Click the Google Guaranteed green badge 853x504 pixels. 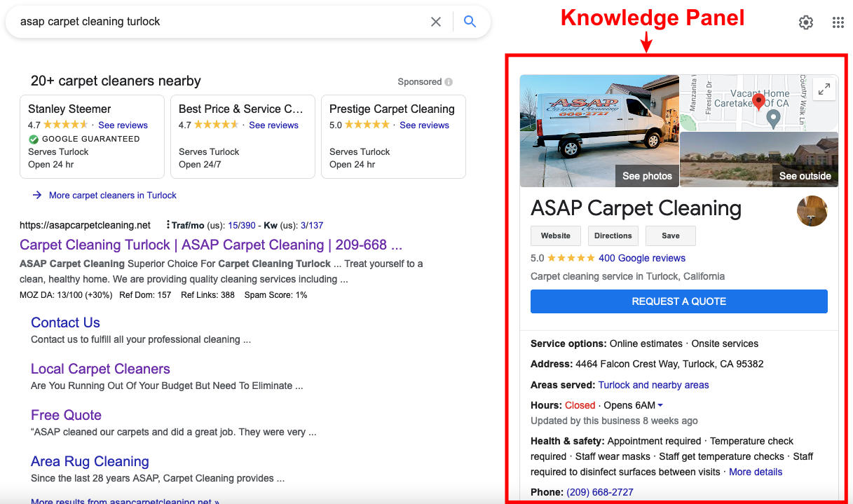[x=33, y=139]
